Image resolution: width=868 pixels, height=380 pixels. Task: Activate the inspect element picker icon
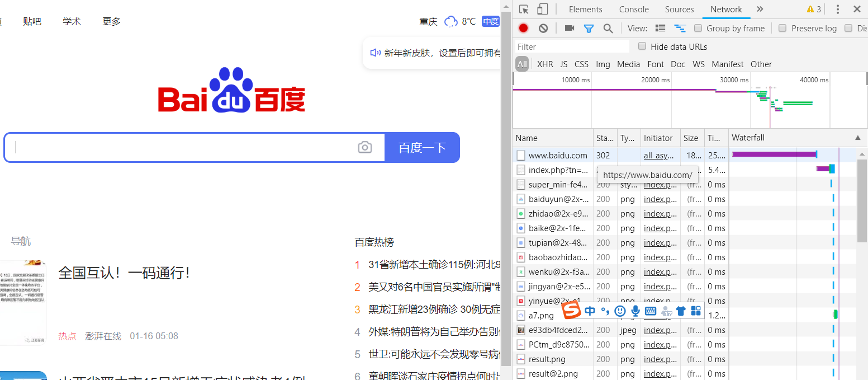pyautogui.click(x=524, y=9)
